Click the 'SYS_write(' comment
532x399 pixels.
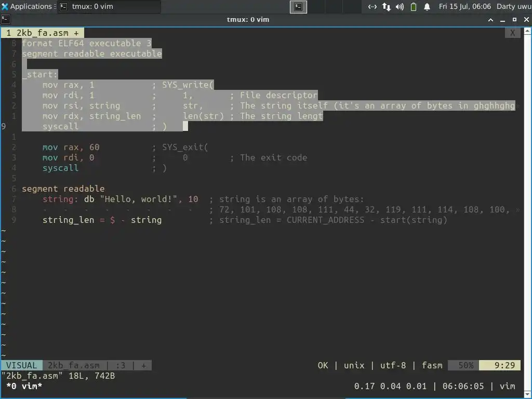pyautogui.click(x=188, y=85)
